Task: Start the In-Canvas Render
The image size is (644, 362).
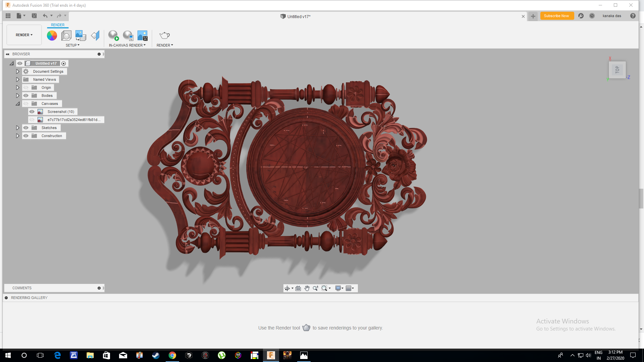Action: point(113,36)
